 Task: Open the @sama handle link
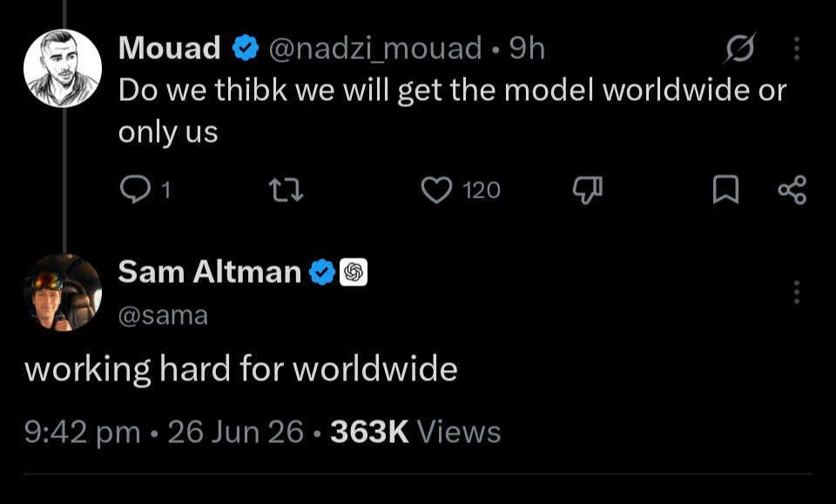coord(163,315)
